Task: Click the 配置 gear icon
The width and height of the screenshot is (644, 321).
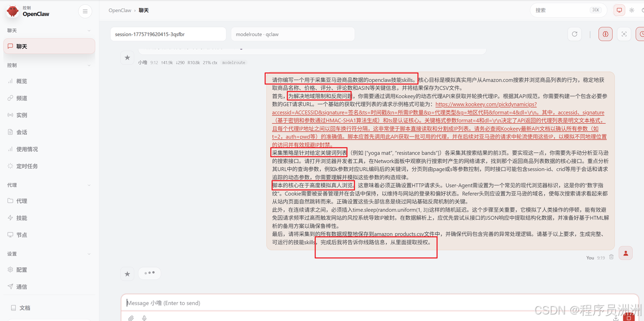Action: (x=11, y=270)
